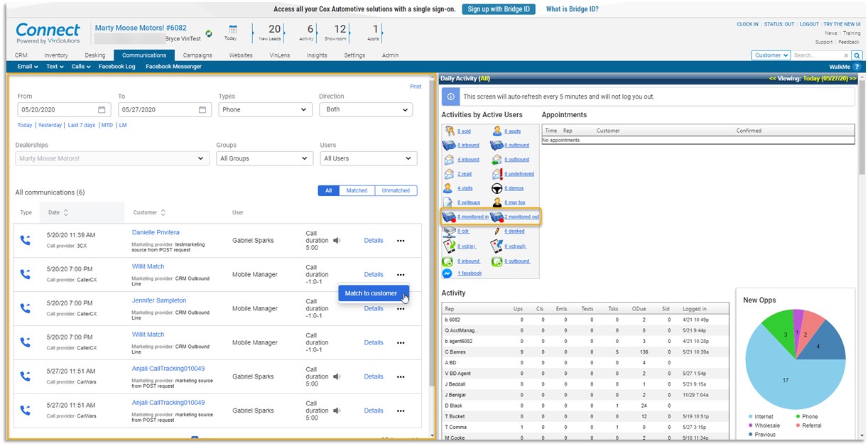Go to the CRM tab

tap(21, 55)
